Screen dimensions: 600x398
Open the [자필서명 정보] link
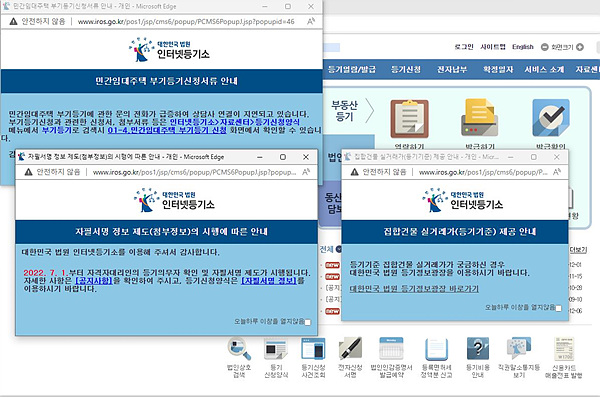click(269, 281)
